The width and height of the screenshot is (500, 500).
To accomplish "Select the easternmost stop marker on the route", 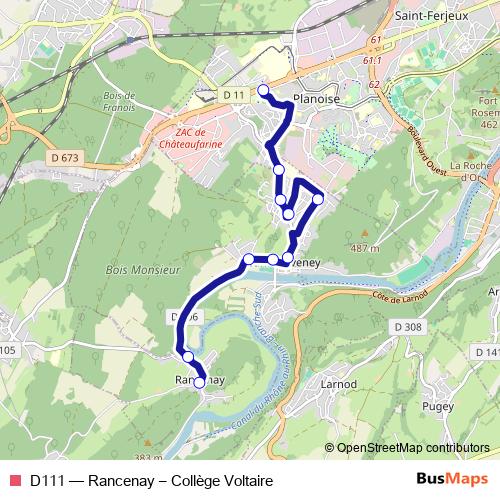I will coord(318,199).
